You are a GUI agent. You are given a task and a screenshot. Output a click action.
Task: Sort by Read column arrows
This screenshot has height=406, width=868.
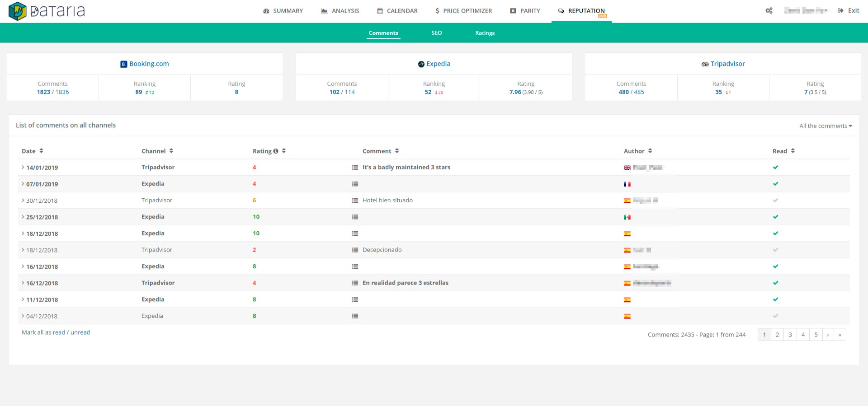click(793, 151)
